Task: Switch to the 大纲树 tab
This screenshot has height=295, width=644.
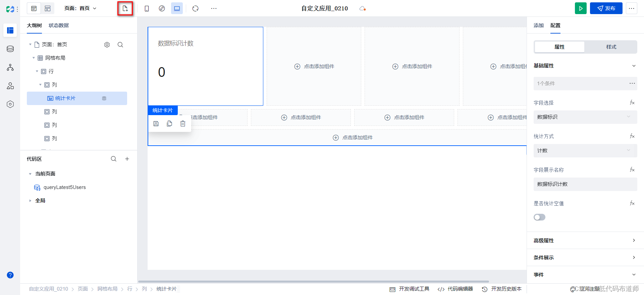Action: tap(34, 26)
